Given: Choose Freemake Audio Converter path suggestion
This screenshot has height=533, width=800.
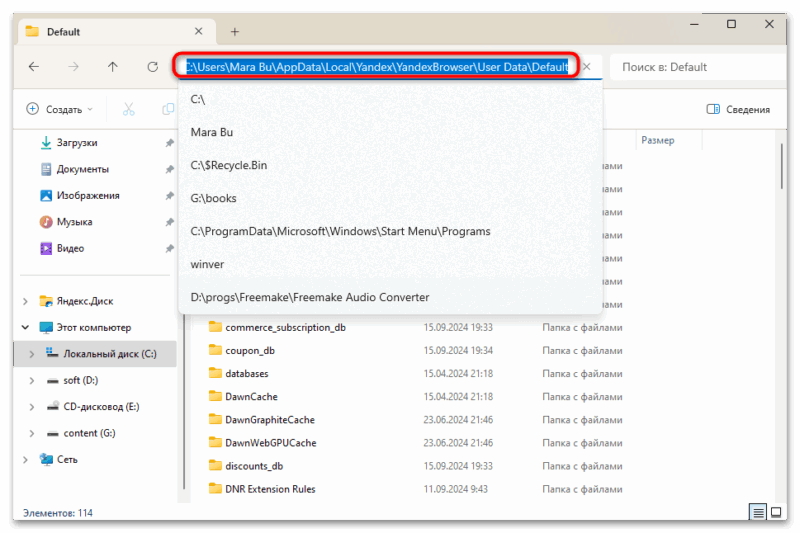Looking at the screenshot, I should (x=390, y=297).
